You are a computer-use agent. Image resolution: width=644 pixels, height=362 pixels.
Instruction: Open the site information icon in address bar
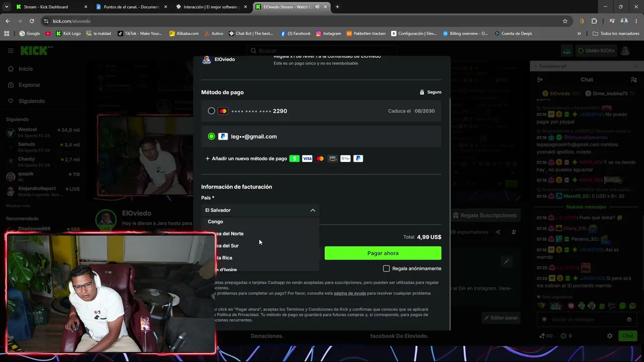[x=46, y=21]
